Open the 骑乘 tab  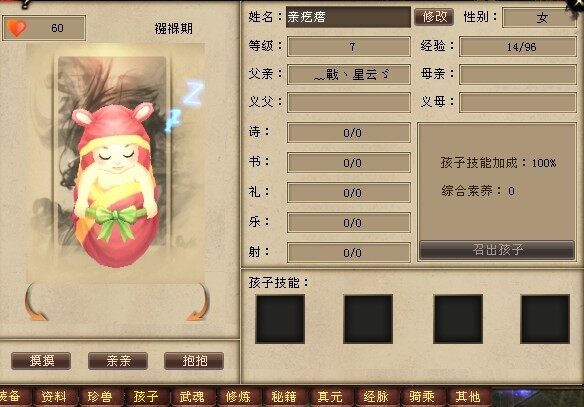(422, 397)
